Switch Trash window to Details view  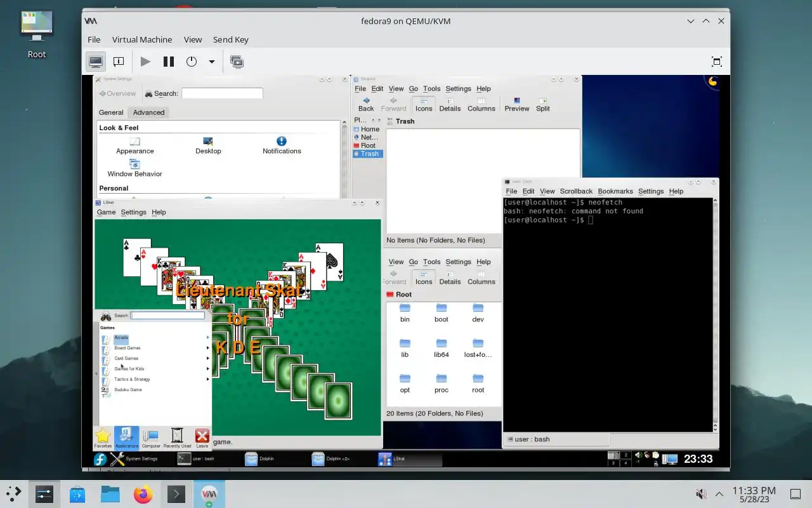coord(450,104)
